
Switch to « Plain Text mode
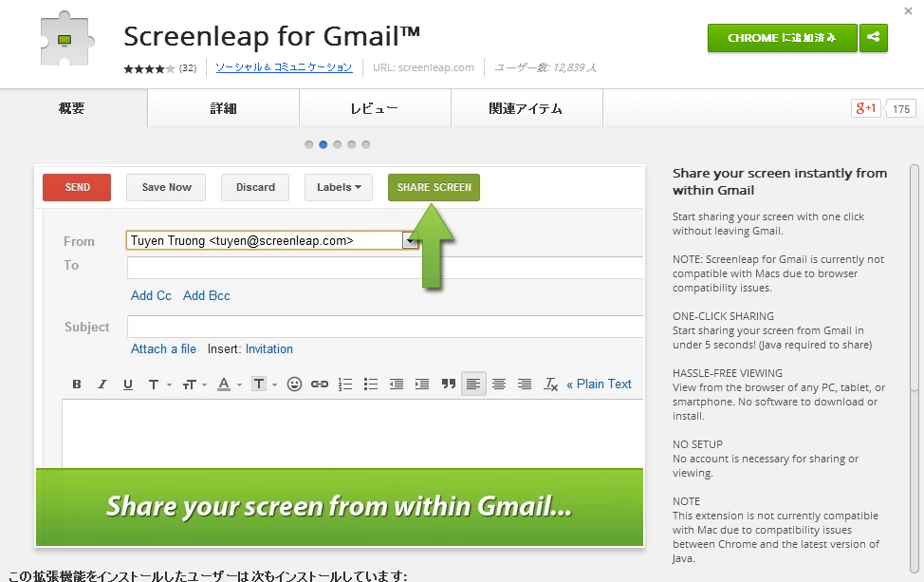pyautogui.click(x=599, y=385)
